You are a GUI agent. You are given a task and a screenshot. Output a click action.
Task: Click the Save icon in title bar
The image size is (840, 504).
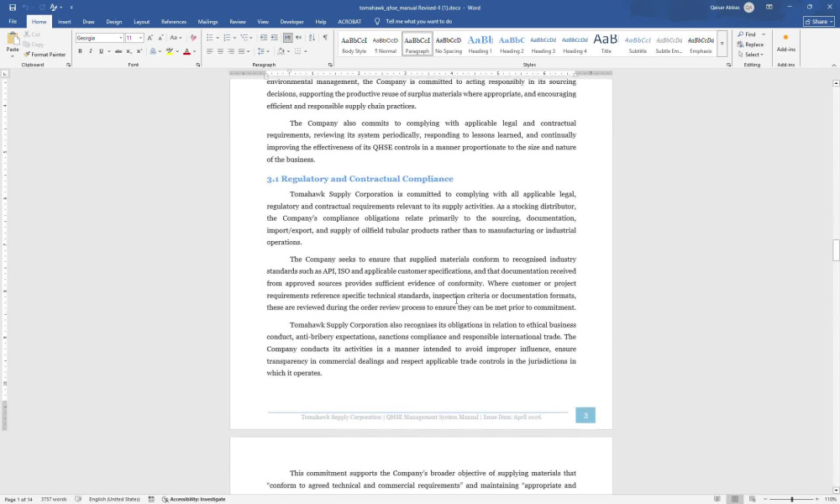pyautogui.click(x=13, y=8)
